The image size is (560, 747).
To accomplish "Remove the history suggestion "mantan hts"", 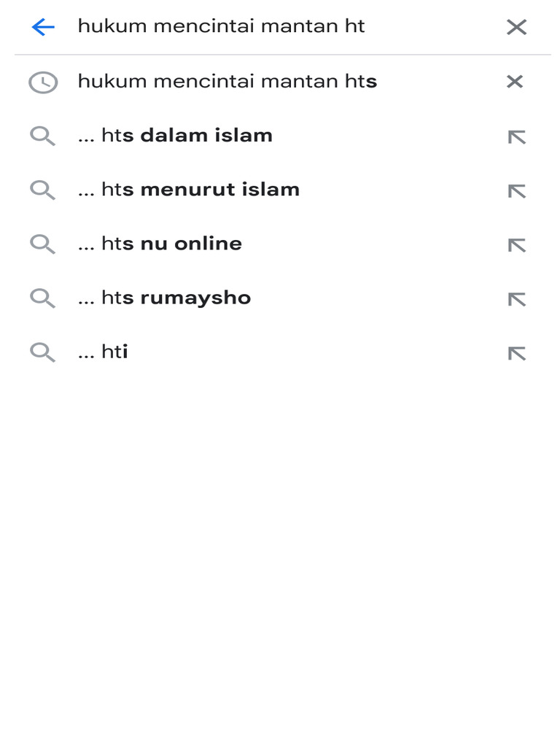I will pos(515,82).
